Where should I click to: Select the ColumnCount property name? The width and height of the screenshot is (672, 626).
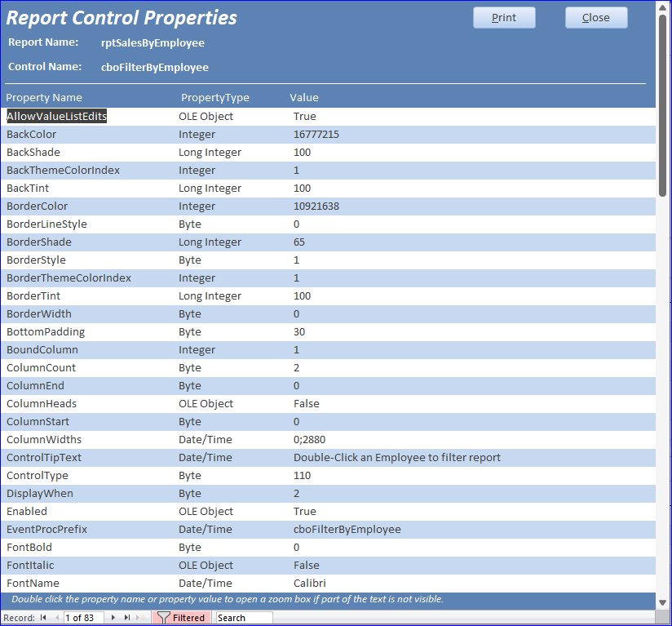click(x=41, y=368)
